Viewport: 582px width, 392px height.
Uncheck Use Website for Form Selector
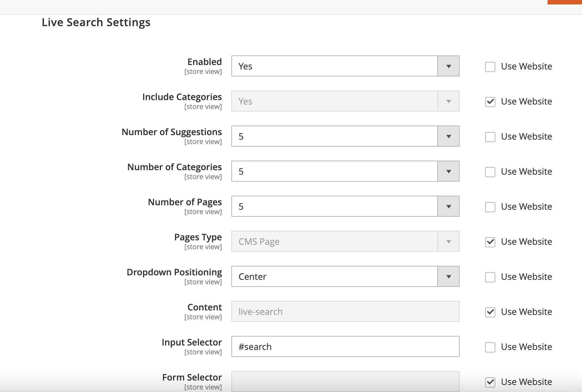tap(490, 382)
